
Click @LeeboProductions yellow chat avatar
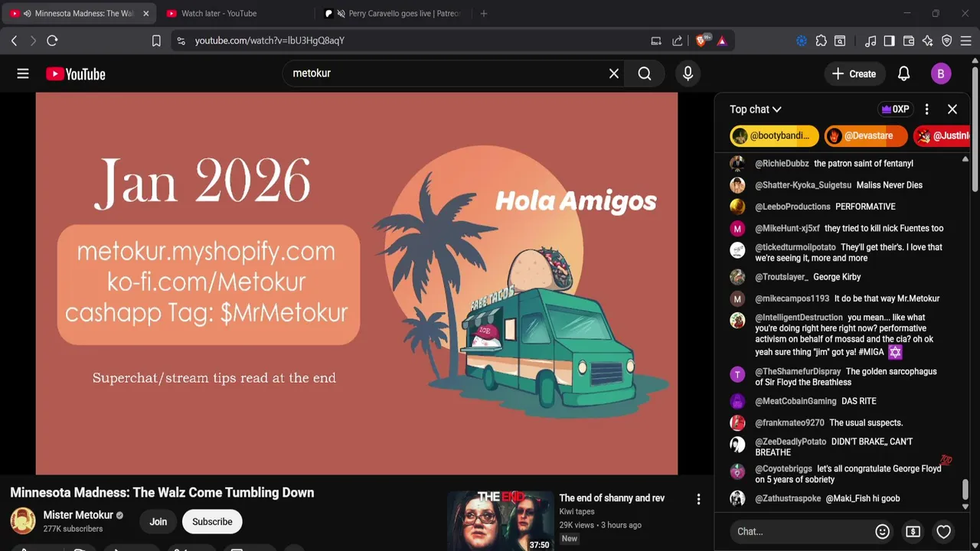[x=737, y=207]
